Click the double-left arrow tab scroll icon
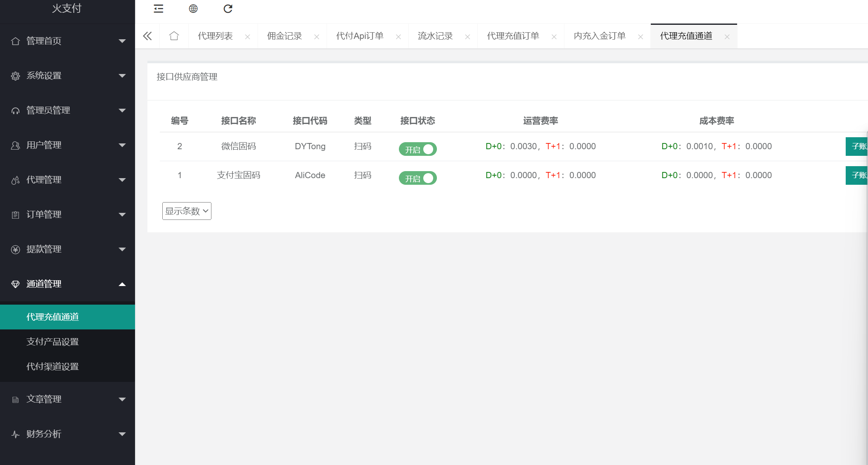 point(147,36)
